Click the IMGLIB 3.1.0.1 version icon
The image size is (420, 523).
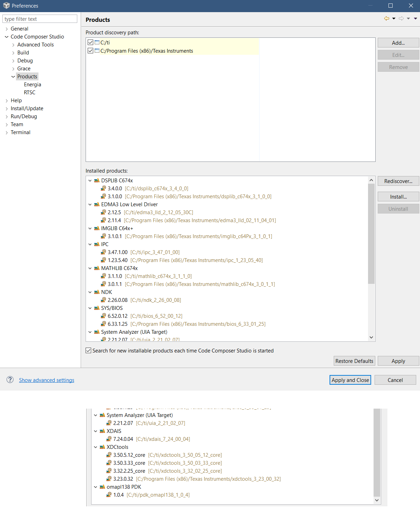pos(103,236)
